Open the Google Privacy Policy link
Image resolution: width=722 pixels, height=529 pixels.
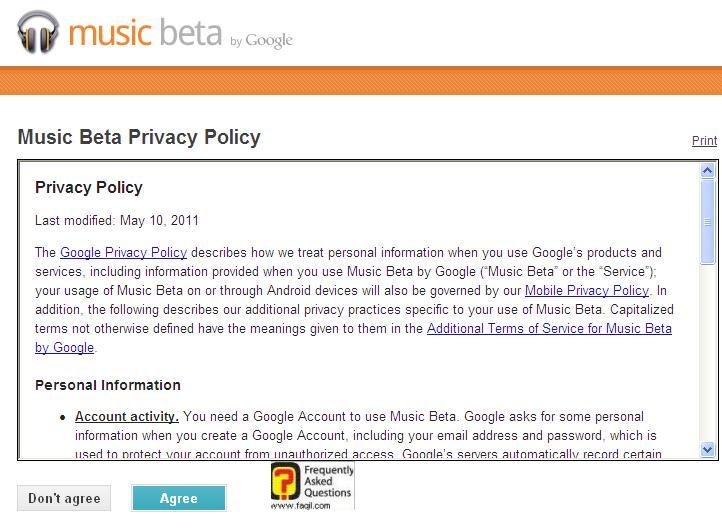(123, 253)
